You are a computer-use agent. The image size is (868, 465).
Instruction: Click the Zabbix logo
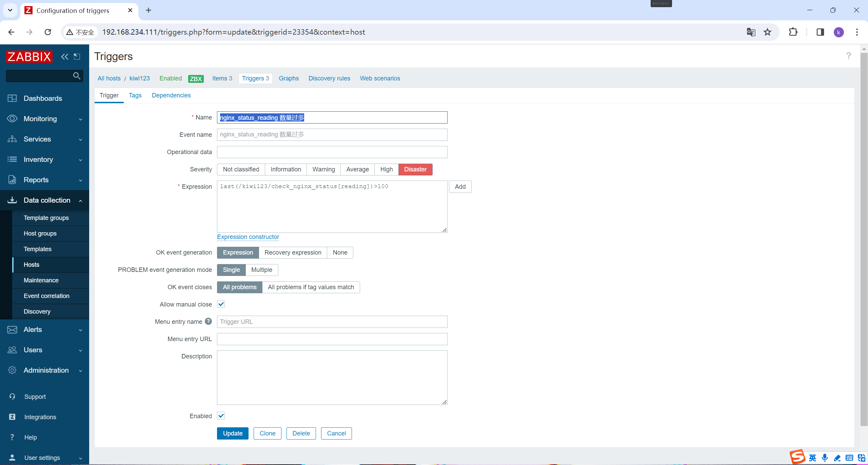29,57
